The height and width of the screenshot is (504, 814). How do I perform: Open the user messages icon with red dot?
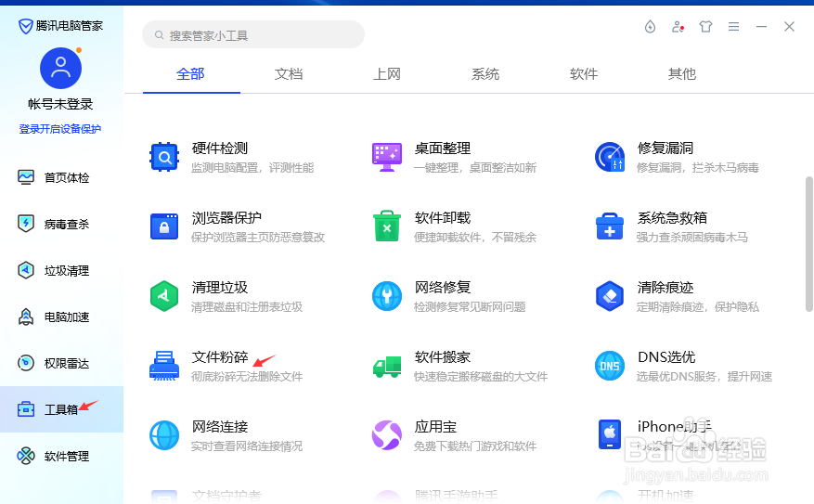678,27
